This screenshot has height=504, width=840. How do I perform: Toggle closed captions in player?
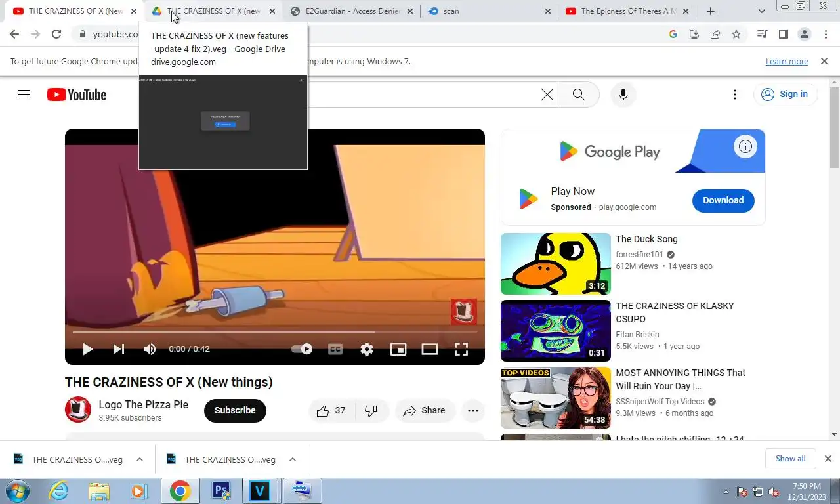335,349
